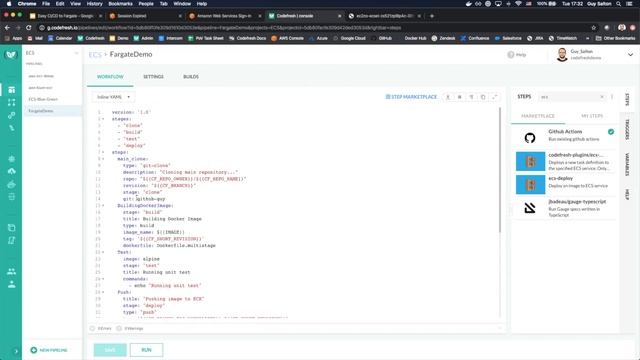Click the green verified badge on Github Actions

(611, 132)
